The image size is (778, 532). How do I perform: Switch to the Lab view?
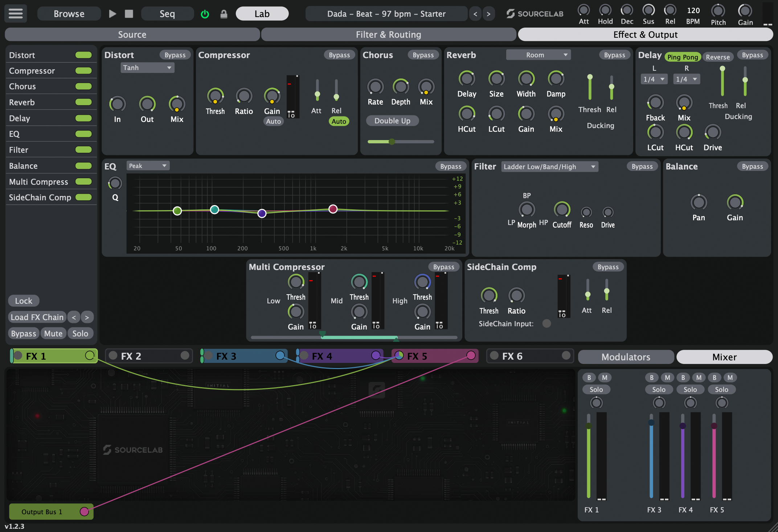tap(262, 14)
